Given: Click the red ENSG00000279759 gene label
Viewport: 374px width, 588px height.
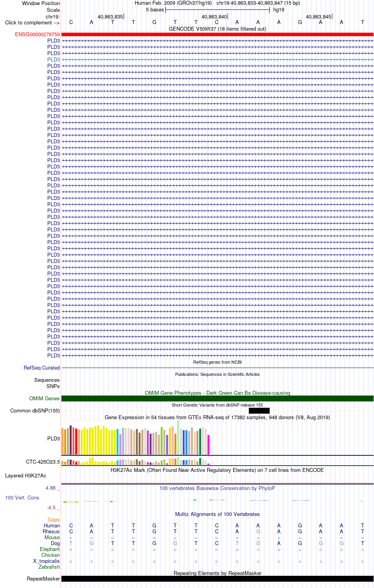Looking at the screenshot, I should point(37,35).
